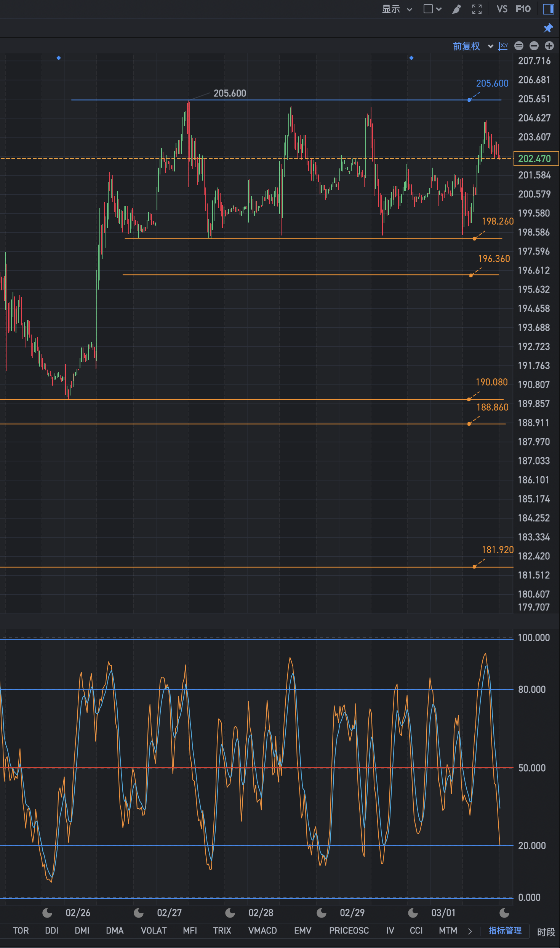Click the left blue diamond marker
Screen dimensions: 560x948
59,58
